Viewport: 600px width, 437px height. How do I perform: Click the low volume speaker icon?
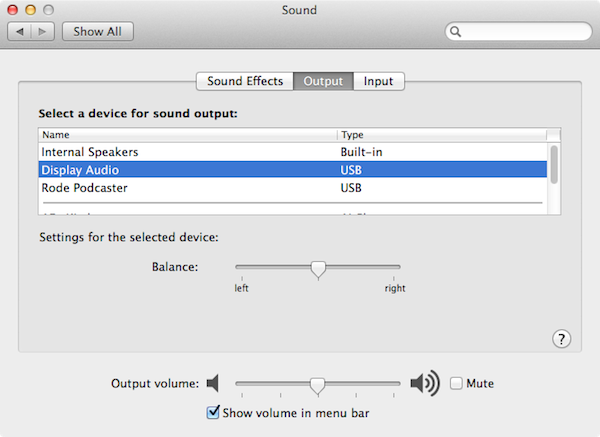point(213,383)
